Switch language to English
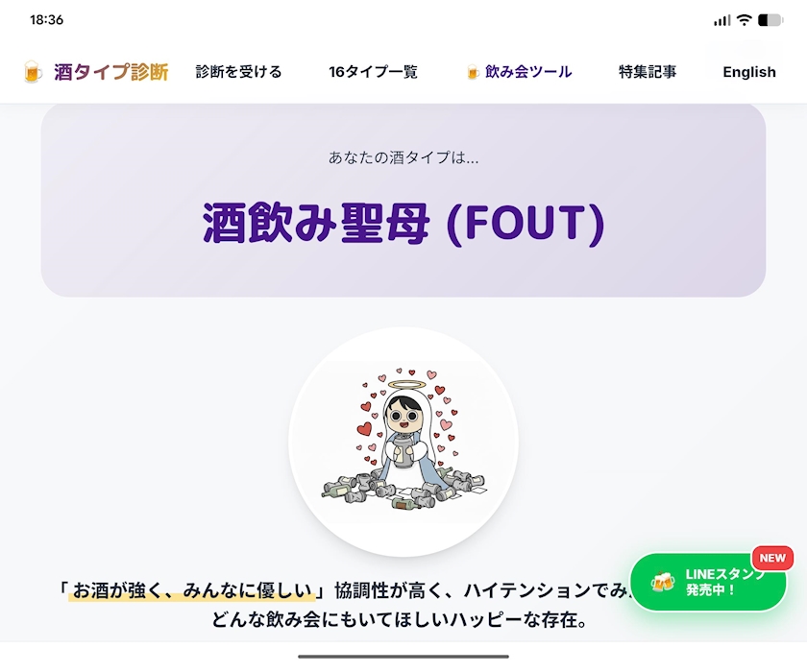807x672 pixels. (x=749, y=72)
